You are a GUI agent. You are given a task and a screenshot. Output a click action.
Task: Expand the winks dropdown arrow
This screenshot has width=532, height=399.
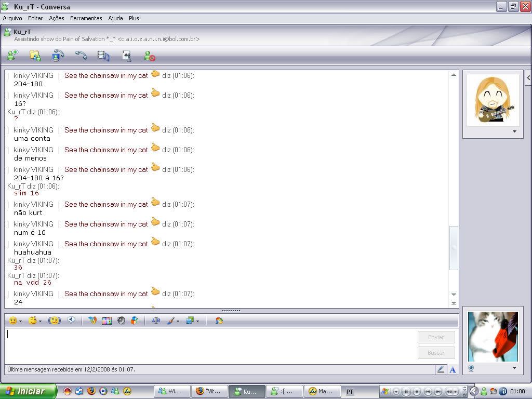tap(41, 321)
